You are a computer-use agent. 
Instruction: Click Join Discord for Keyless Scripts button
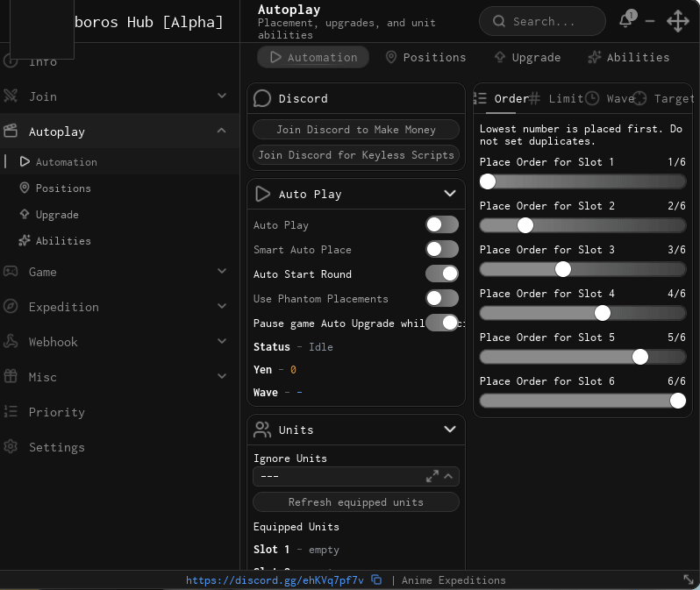pos(356,155)
